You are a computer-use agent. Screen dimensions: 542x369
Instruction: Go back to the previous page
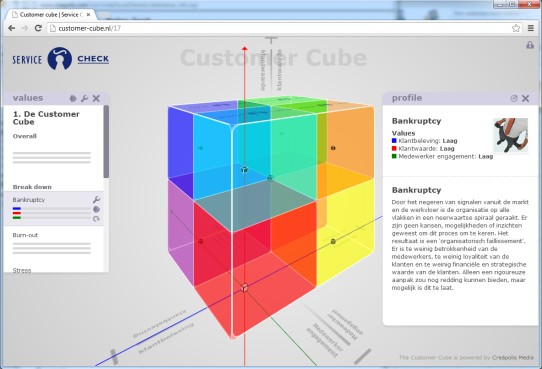(x=11, y=28)
